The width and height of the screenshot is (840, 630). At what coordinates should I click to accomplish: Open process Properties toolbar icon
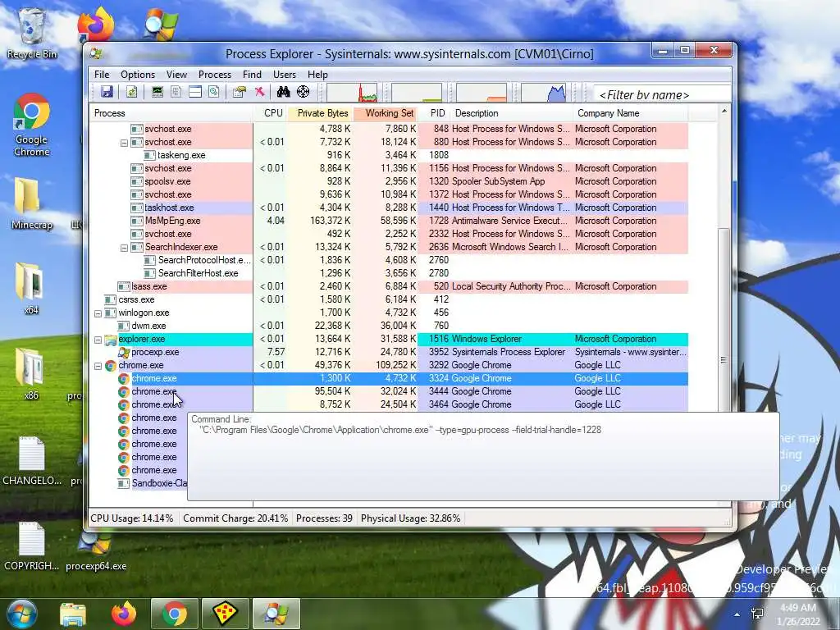(239, 92)
